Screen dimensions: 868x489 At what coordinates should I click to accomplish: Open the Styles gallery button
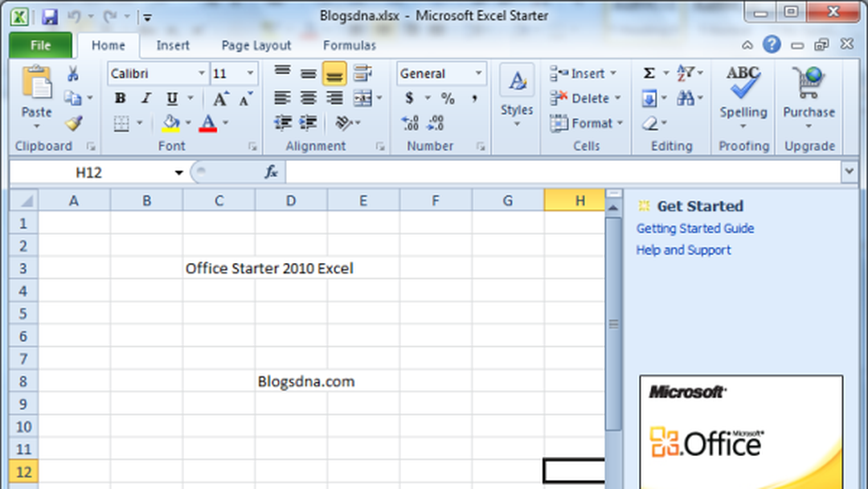(x=517, y=95)
